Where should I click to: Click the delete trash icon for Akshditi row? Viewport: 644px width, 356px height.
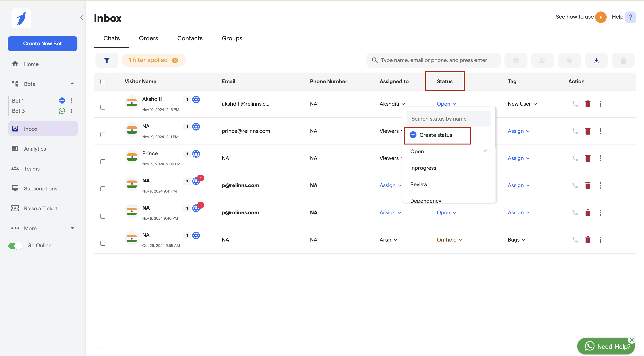point(587,104)
